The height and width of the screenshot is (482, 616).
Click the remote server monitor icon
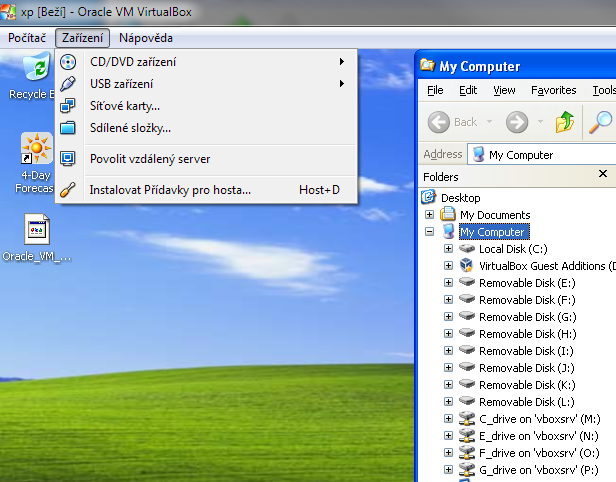pos(68,159)
